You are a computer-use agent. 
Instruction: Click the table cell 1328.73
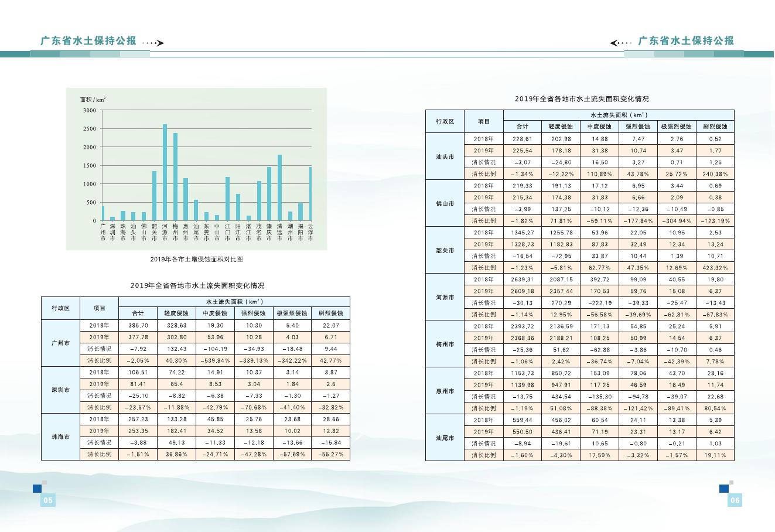tap(522, 244)
